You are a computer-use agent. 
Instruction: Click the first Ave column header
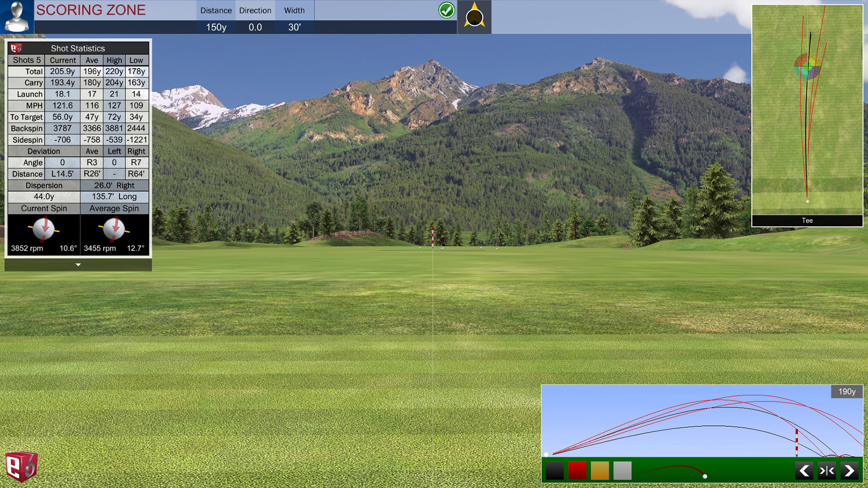point(92,60)
